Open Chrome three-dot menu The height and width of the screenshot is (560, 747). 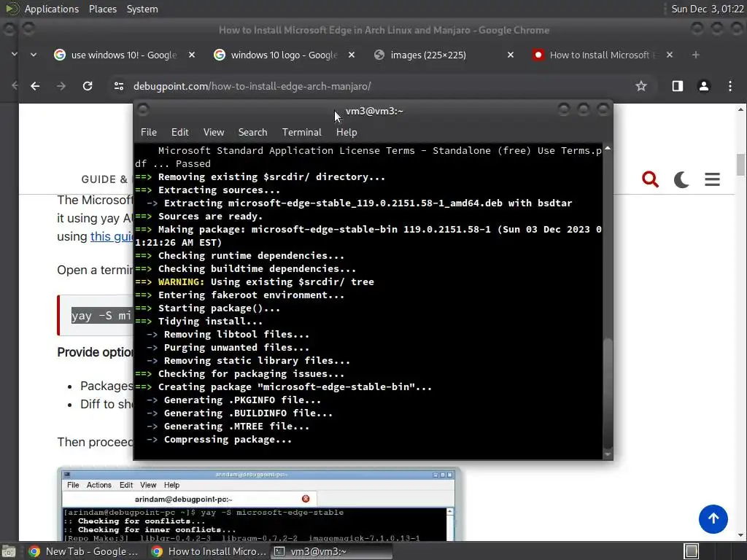(729, 86)
